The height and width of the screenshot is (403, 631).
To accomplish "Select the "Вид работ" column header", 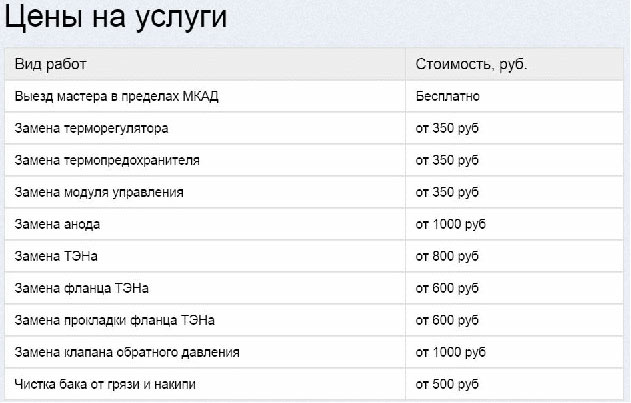I will [x=51, y=65].
